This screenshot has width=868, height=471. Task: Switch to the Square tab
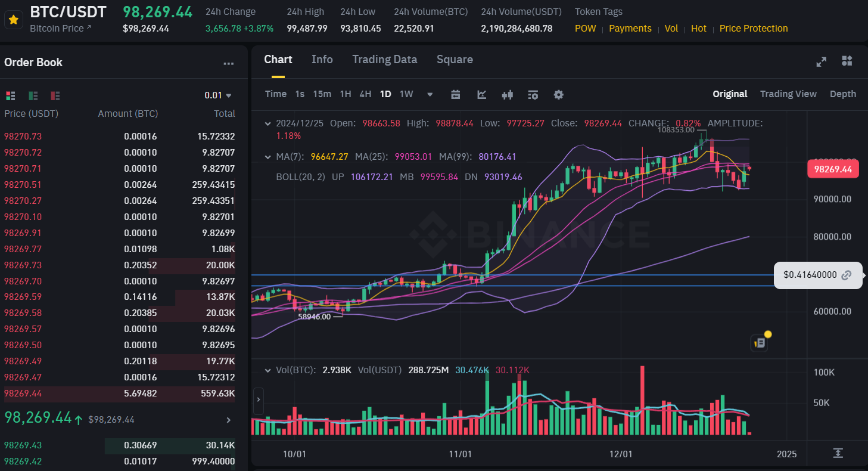[x=455, y=59]
